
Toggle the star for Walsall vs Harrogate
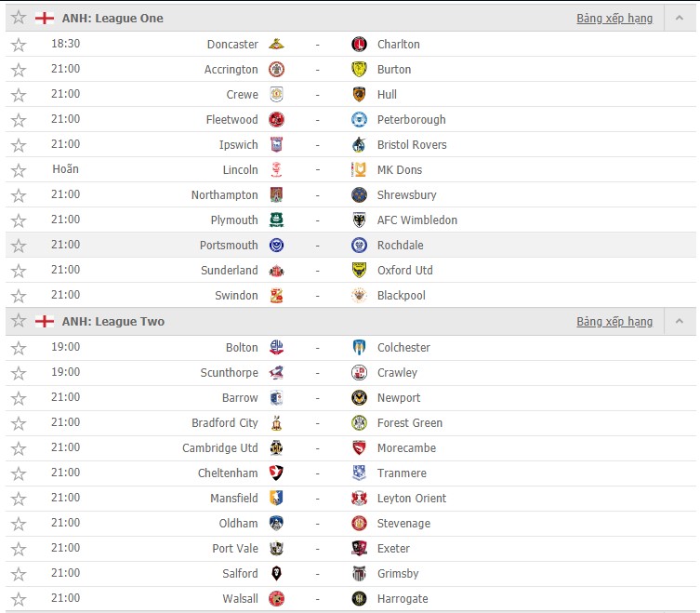tap(19, 599)
